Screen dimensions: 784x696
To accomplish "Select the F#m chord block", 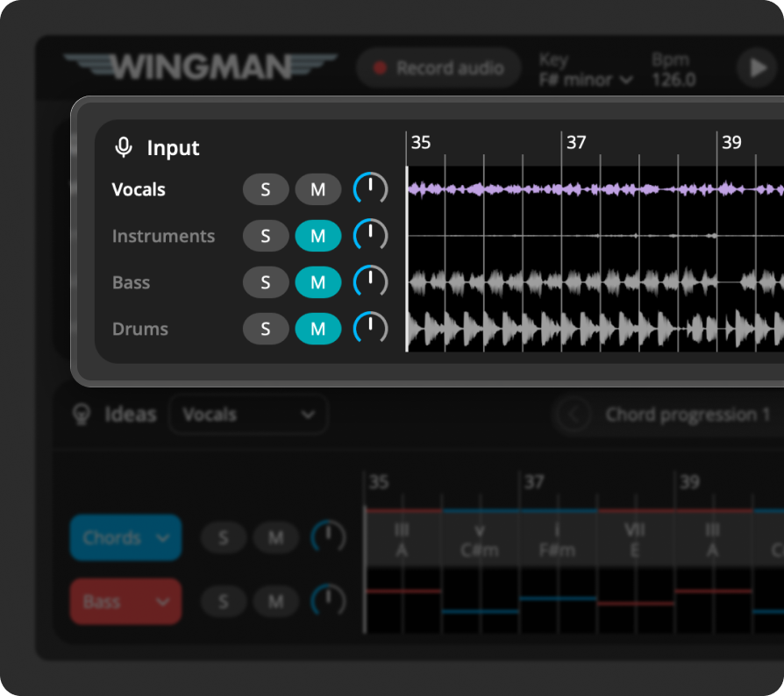I will click(x=558, y=540).
